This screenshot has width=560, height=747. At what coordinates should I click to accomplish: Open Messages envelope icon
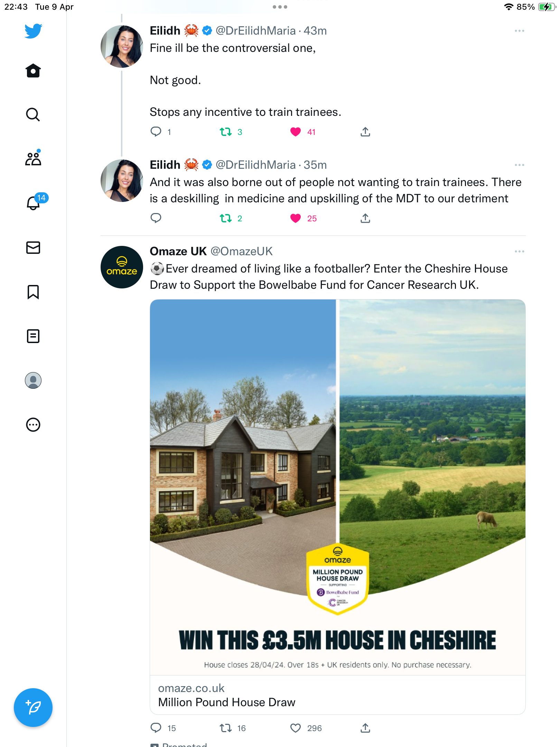[33, 248]
